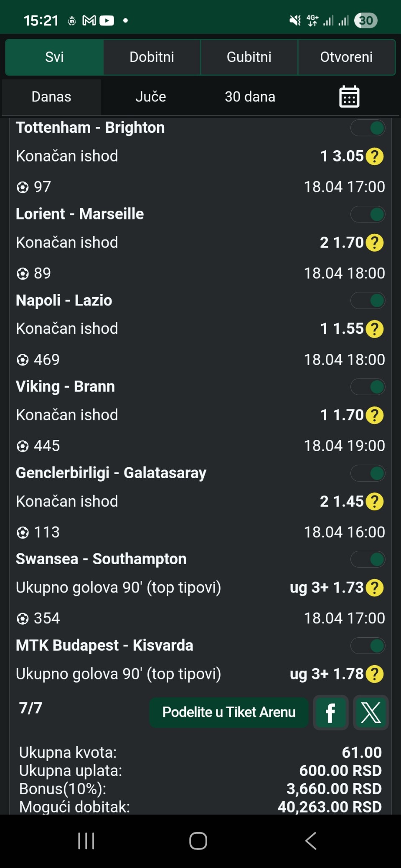The image size is (401, 868).
Task: Share ticket on X
Action: coord(371,712)
